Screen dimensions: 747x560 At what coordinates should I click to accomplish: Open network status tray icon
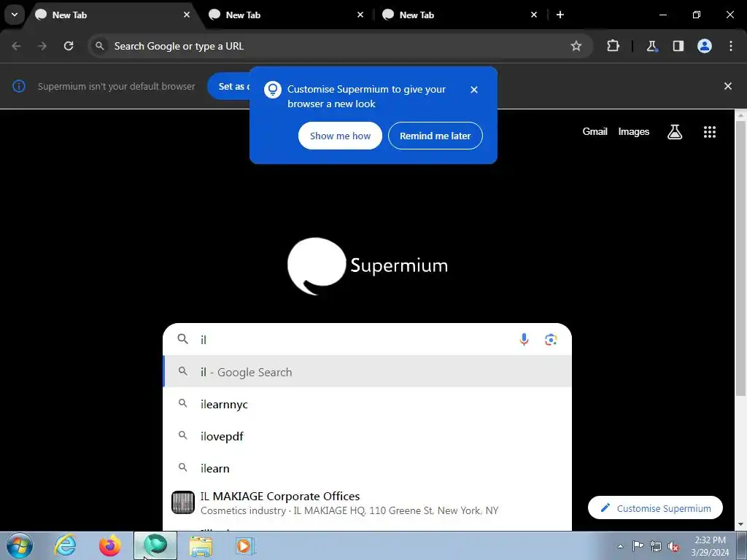click(656, 546)
